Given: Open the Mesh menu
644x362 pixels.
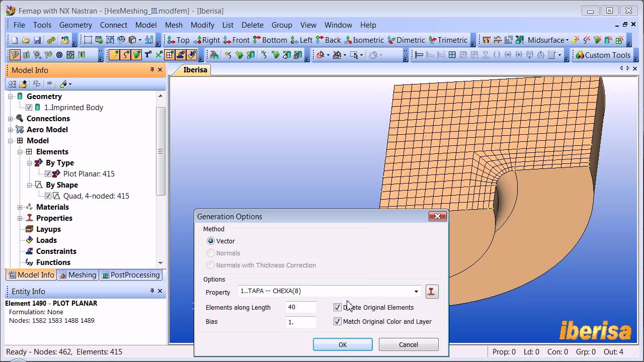Looking at the screenshot, I should pos(174,25).
